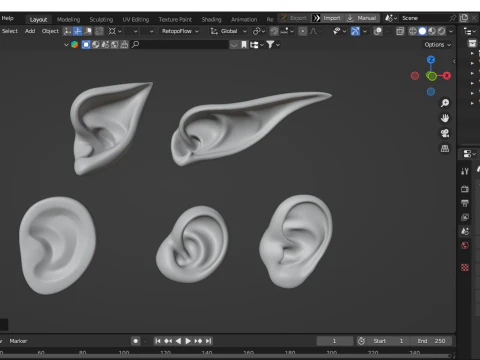The height and width of the screenshot is (360, 480).
Task: Click the transform pivot point icon
Action: (256, 31)
